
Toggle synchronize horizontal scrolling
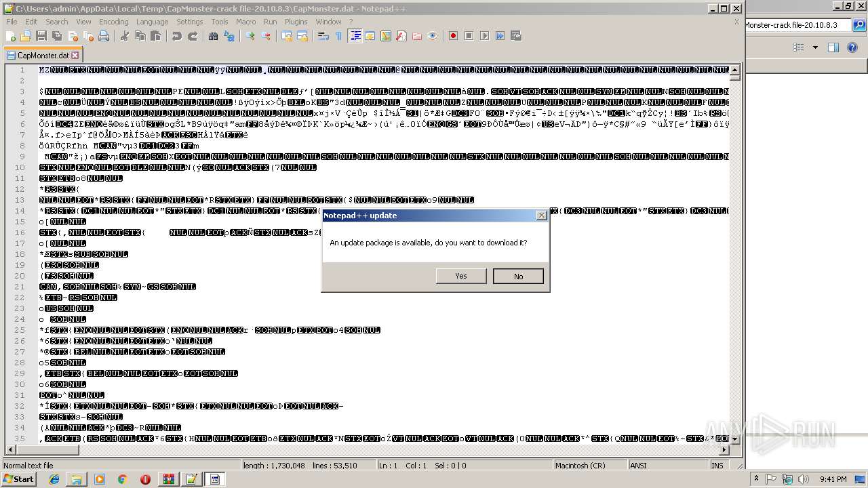click(x=302, y=36)
